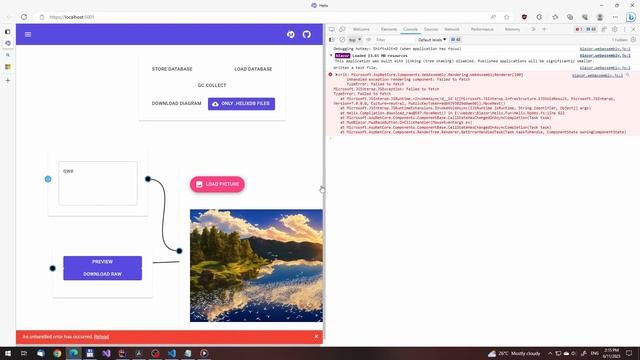Upload via Only .helixdb Files button
This screenshot has width=640, height=360.
241,104
